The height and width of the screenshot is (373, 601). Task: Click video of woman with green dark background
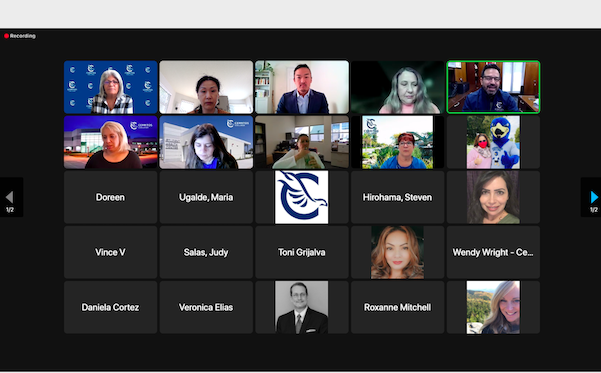tap(397, 87)
